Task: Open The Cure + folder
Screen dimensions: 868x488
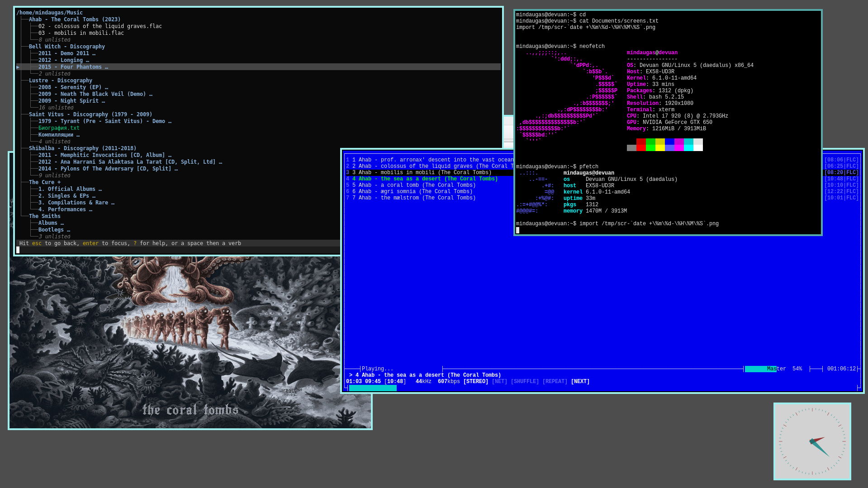Action: [x=45, y=182]
